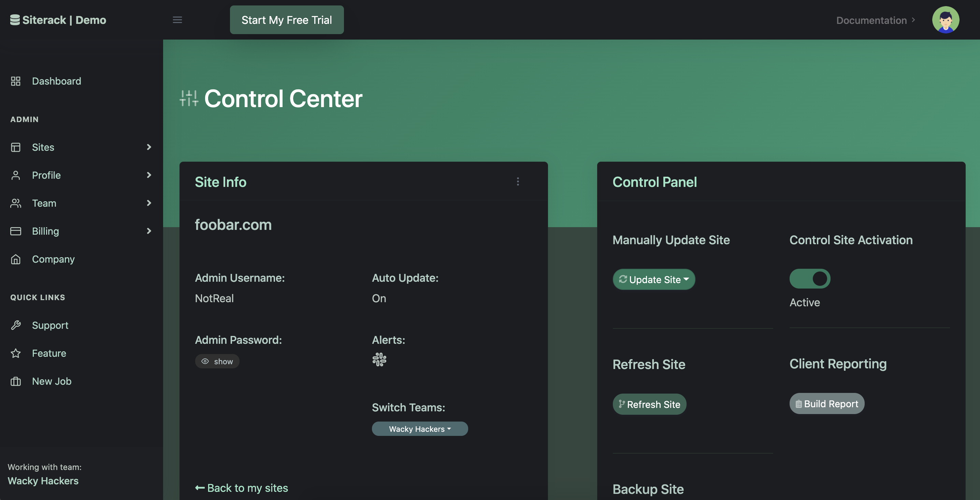Open the Site Info three-dot options menu
The image size is (980, 500).
(517, 182)
